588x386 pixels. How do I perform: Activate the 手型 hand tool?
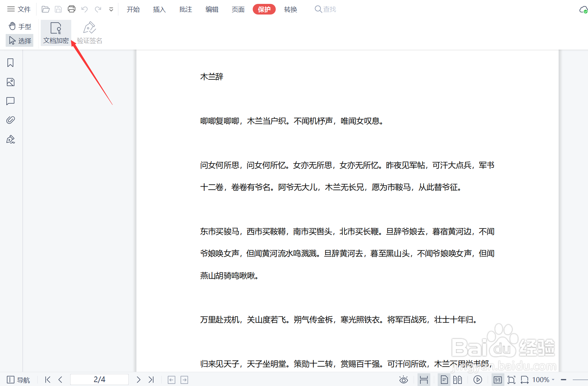point(20,26)
